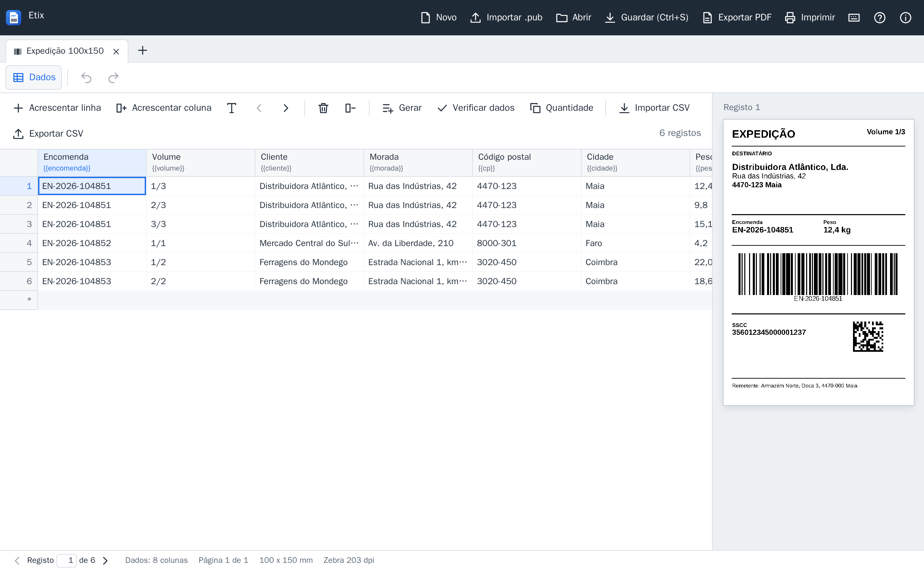Open the info icon in header

(905, 17)
